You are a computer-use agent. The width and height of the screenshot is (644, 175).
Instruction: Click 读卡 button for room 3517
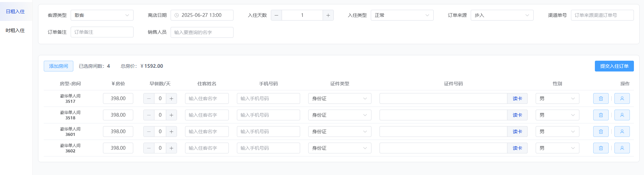[517, 98]
